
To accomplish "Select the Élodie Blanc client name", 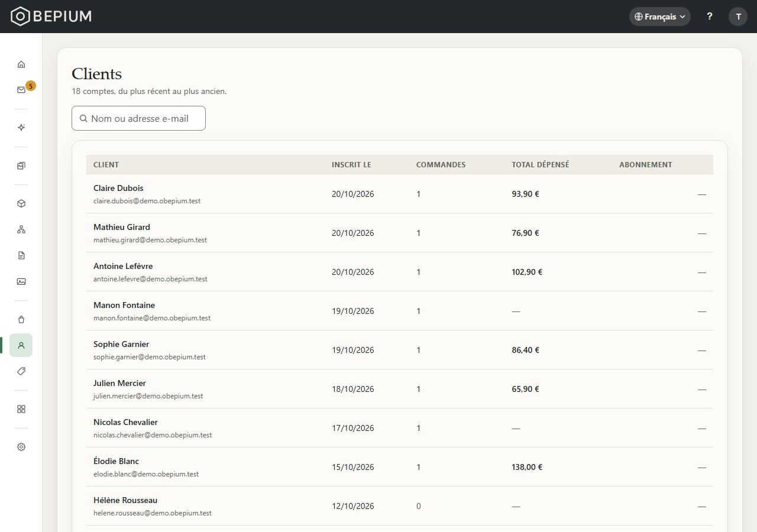I will click(x=116, y=461).
